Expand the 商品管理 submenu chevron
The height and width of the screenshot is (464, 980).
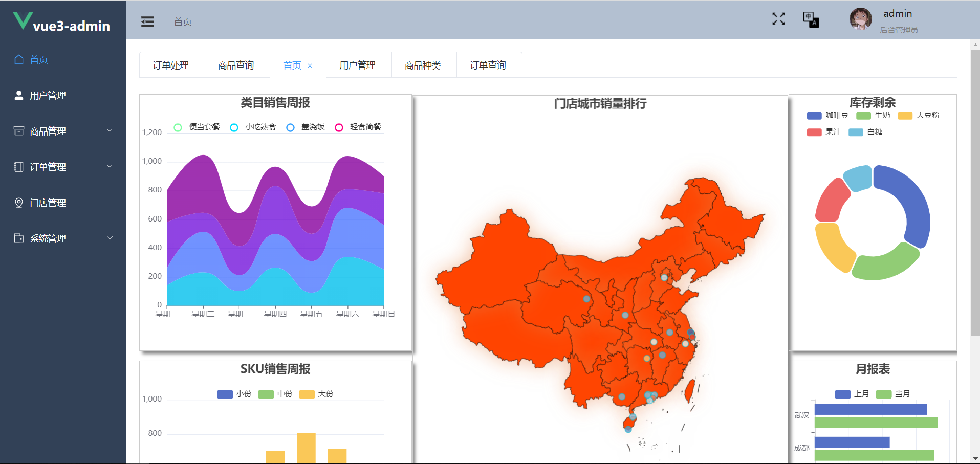tap(110, 130)
